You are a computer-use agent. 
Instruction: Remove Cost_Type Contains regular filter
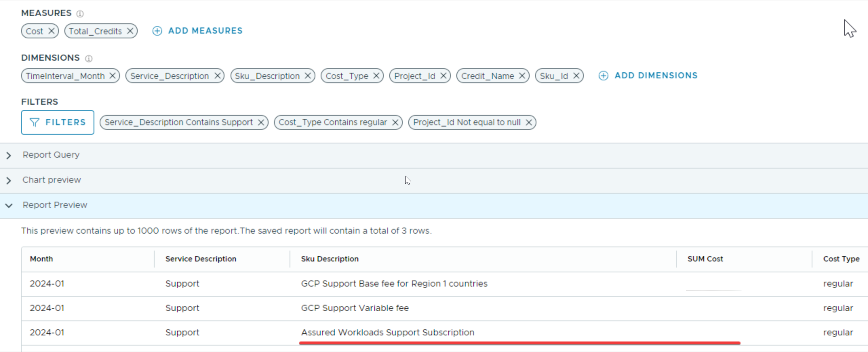pos(395,122)
